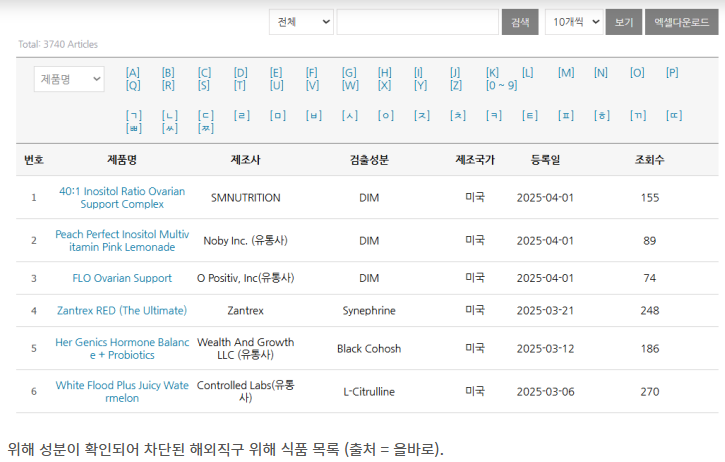725x462 pixels.
Task: Filter by letter [W]
Action: tap(350, 86)
